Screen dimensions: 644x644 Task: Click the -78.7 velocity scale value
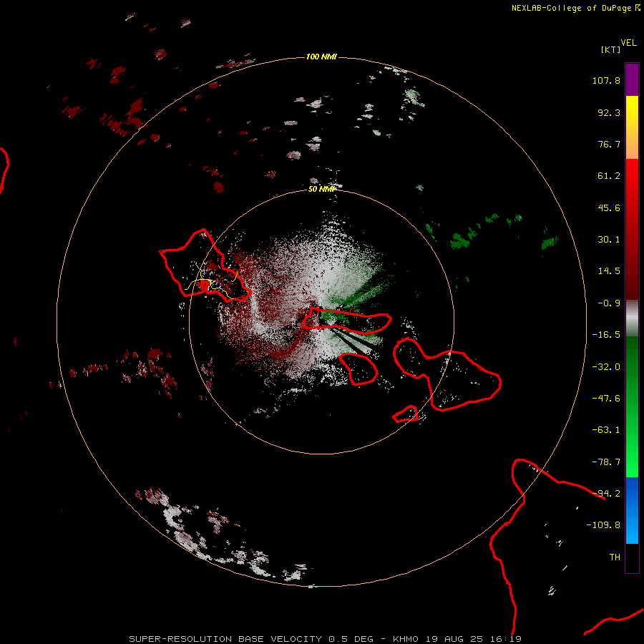point(606,462)
